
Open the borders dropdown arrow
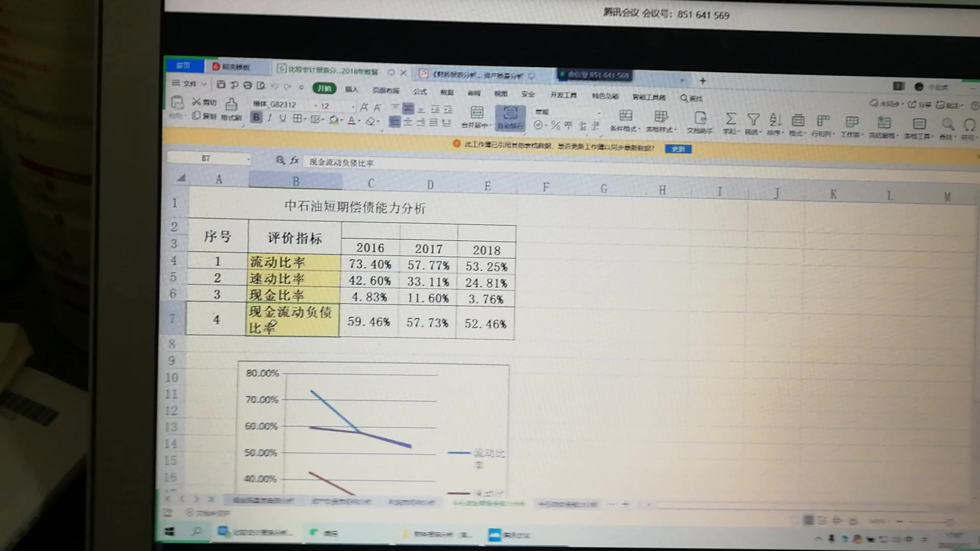[x=305, y=119]
